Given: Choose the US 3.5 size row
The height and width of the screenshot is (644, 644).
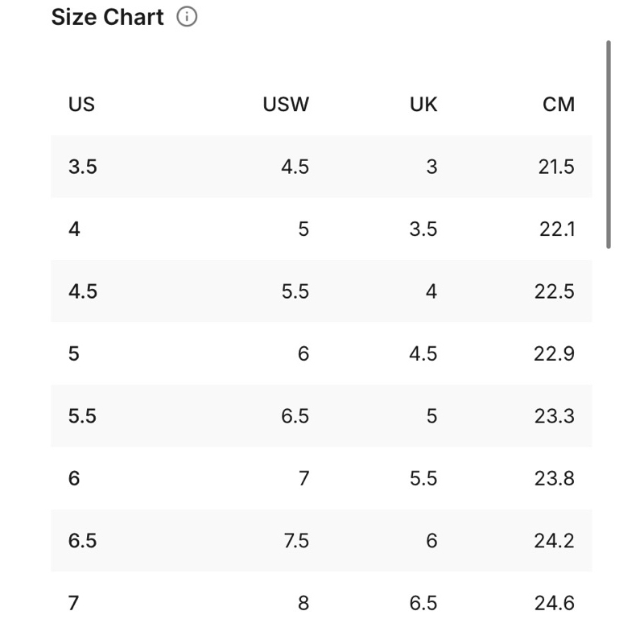Looking at the screenshot, I should (321, 167).
